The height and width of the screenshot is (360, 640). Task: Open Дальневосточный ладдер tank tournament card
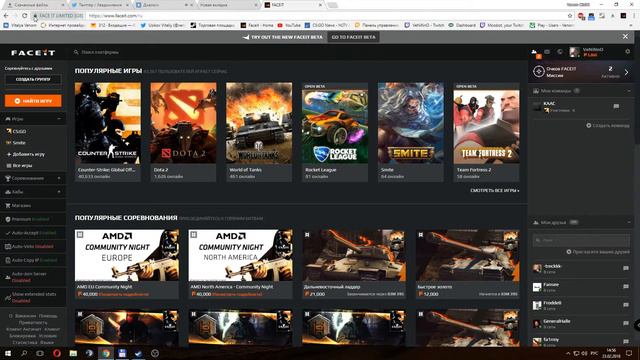(354, 263)
